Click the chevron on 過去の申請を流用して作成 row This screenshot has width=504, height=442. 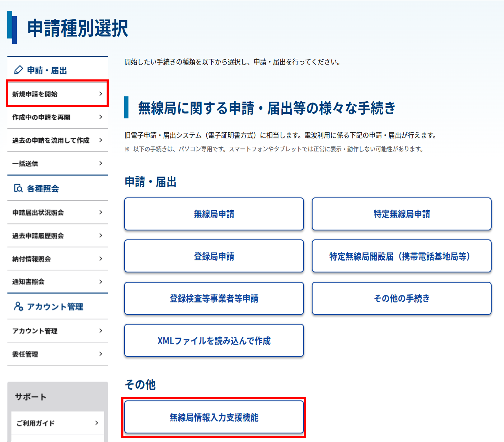click(x=101, y=140)
